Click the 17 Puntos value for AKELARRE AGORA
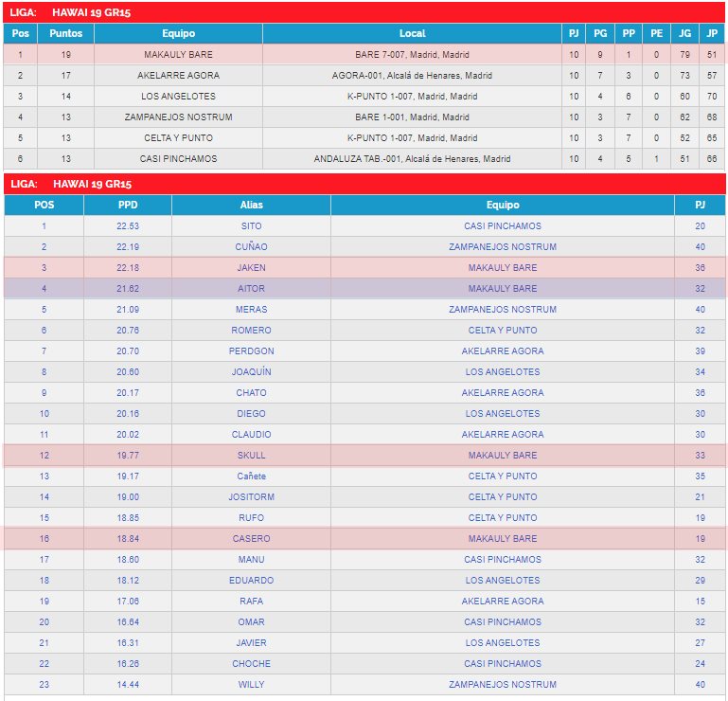 (66, 75)
